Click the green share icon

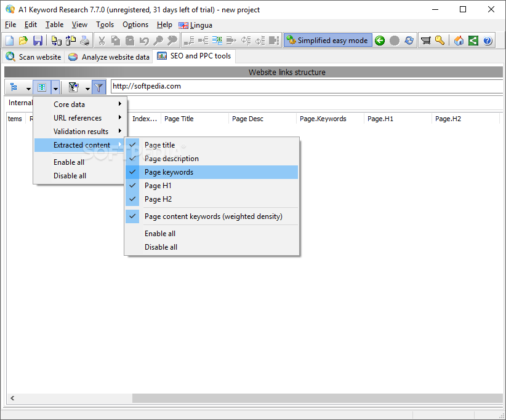473,41
